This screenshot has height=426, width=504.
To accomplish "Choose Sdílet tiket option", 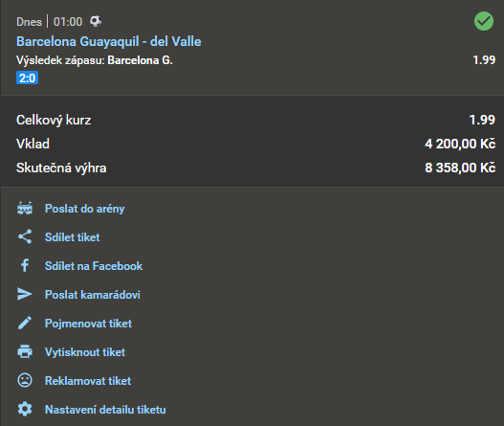I will click(x=73, y=237).
